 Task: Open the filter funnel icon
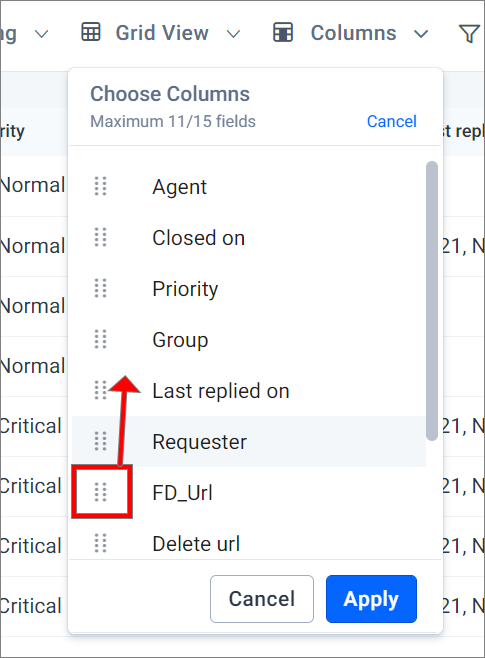469,34
